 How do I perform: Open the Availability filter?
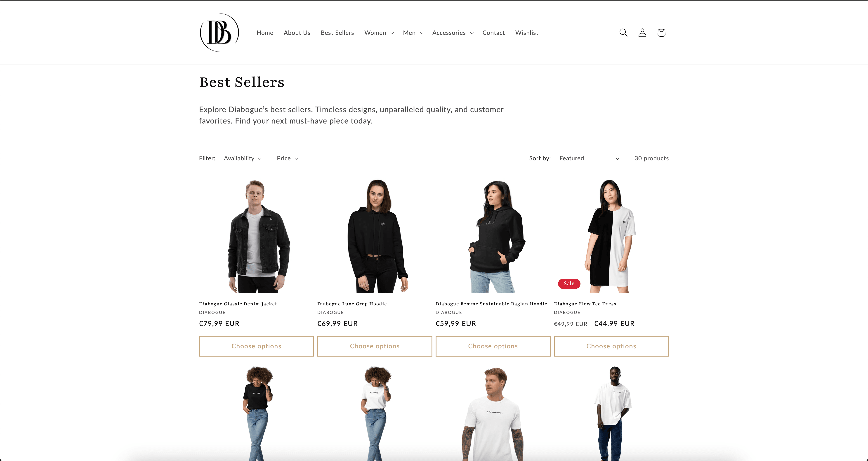pyautogui.click(x=243, y=158)
